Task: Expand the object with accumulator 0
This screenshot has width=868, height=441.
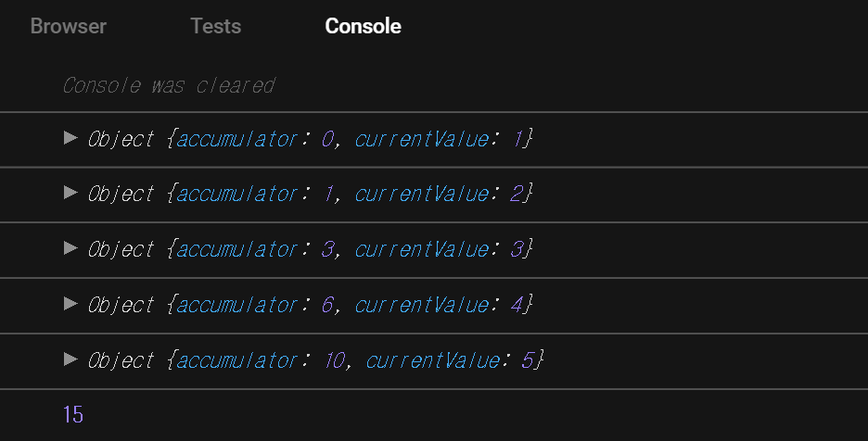Action: point(70,137)
